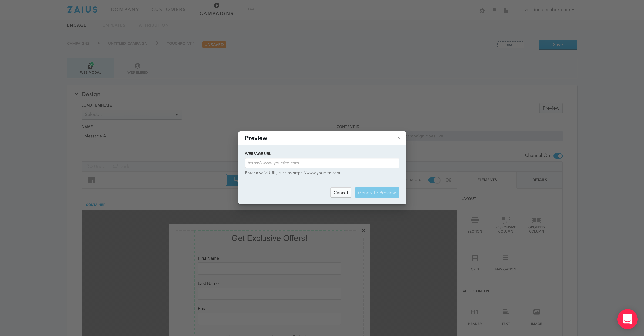The image size is (644, 336).
Task: Collapse the Design section chevron
Action: pos(77,94)
